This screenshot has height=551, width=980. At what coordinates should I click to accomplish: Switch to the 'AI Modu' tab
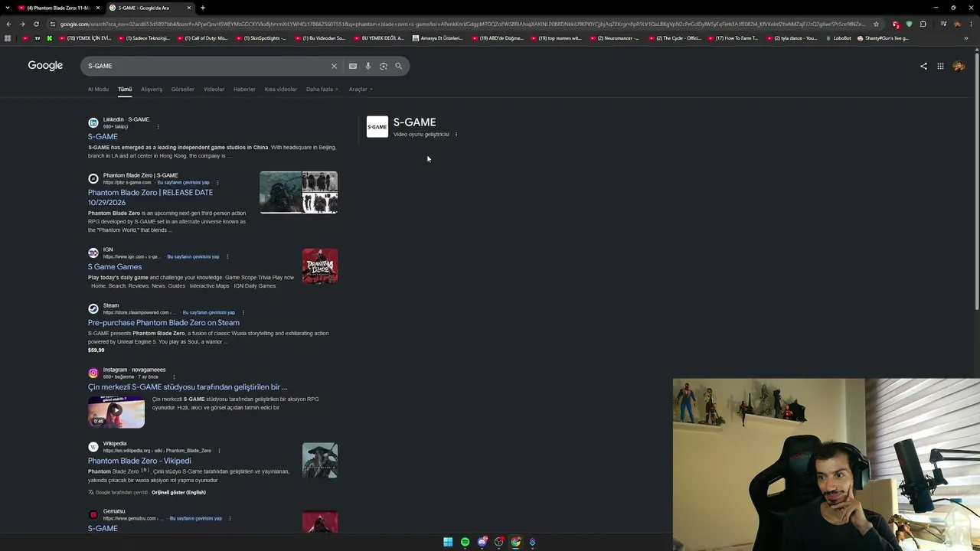pyautogui.click(x=98, y=90)
